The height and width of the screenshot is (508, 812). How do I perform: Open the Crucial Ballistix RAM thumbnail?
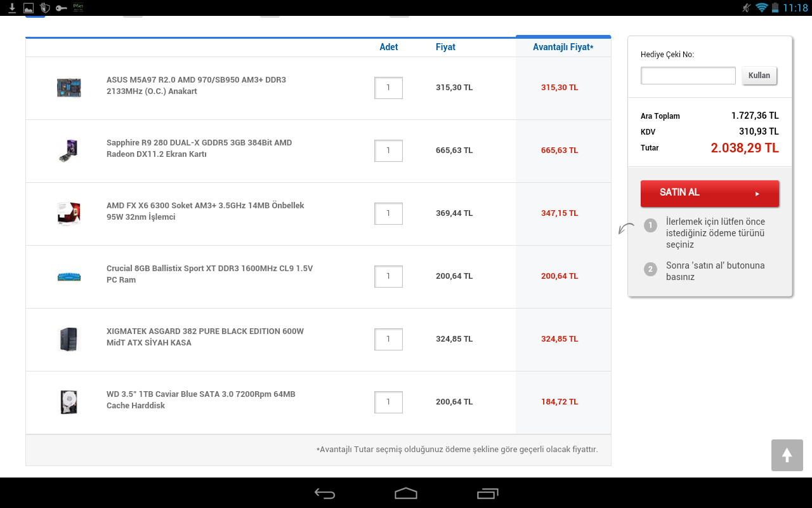(x=69, y=276)
